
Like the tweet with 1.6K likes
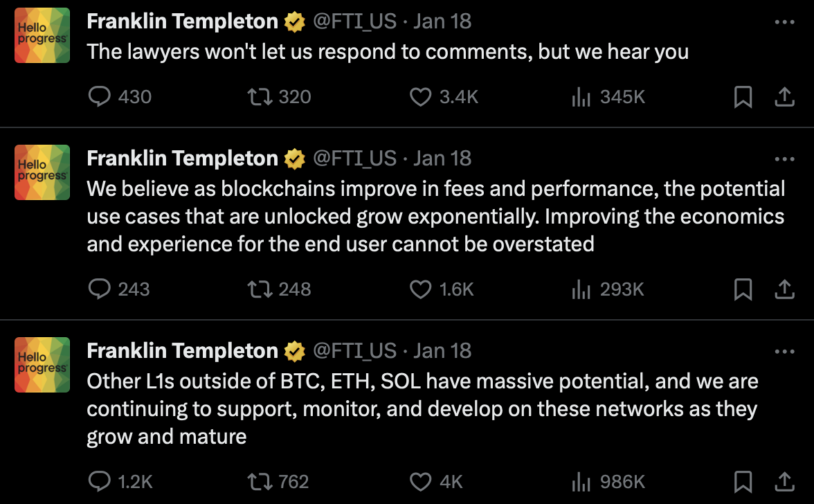pyautogui.click(x=420, y=289)
